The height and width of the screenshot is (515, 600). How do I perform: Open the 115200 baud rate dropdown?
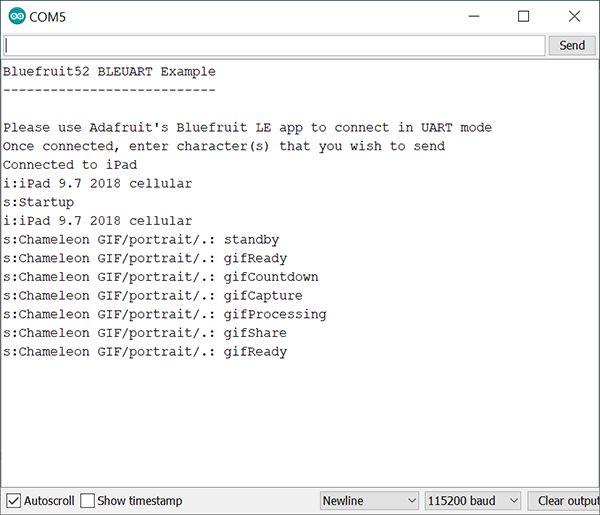click(x=473, y=500)
